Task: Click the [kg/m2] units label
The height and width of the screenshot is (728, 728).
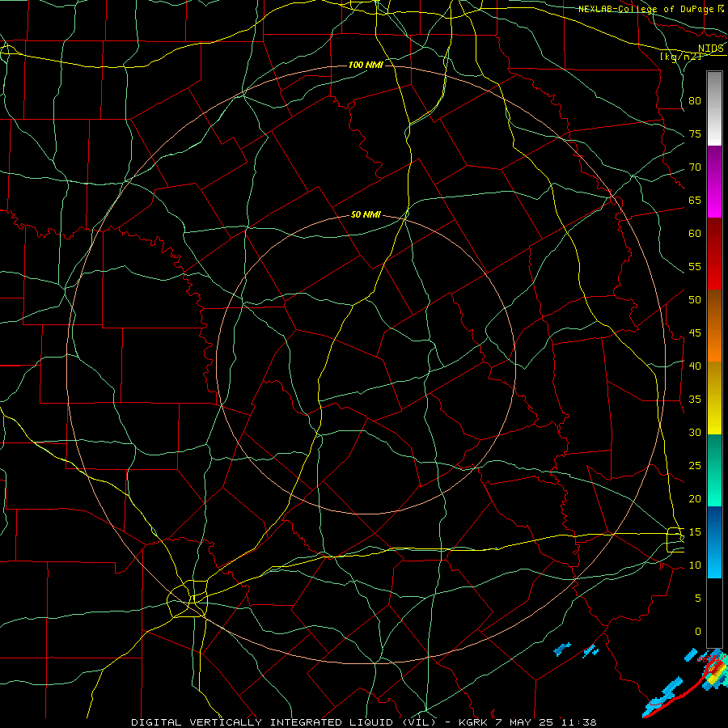Action: 680,57
